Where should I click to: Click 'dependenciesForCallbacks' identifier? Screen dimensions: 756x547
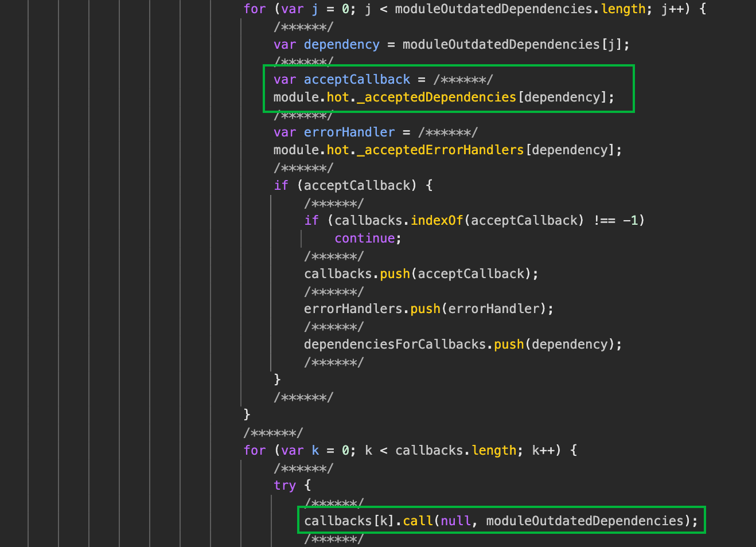coord(395,345)
